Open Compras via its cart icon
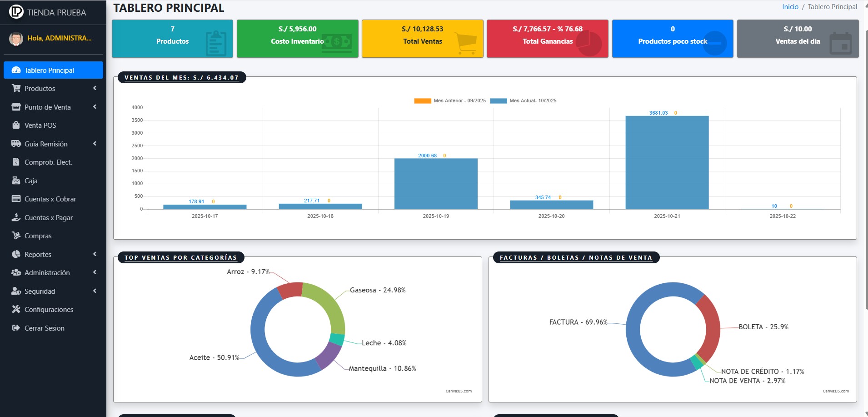 (16, 236)
